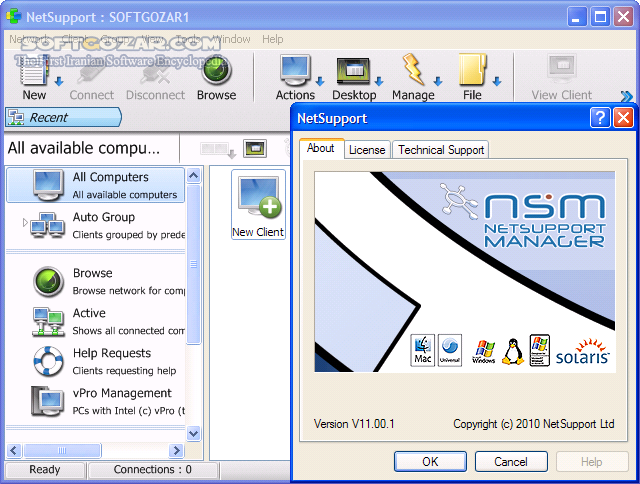The width and height of the screenshot is (640, 484).
Task: Expand the Desktop dropdown arrow
Action: 379,81
